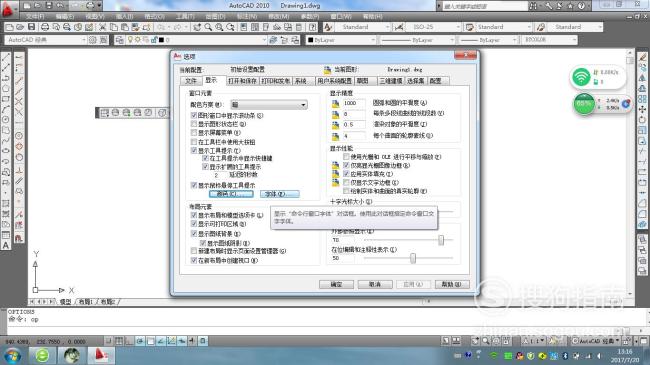Click the Cut scissors icon

pos(102,27)
